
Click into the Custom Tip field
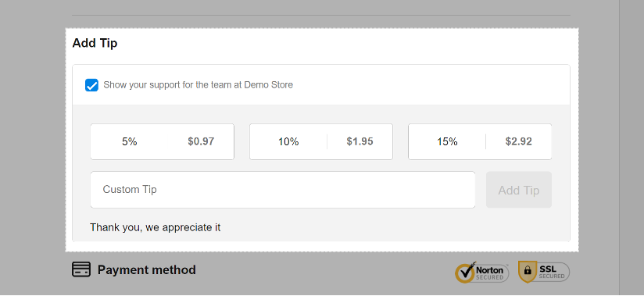tap(283, 190)
